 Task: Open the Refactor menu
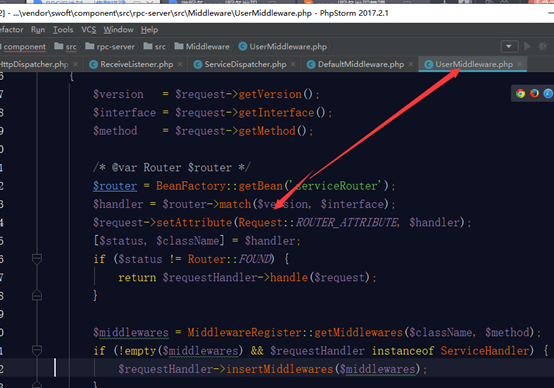click(x=11, y=30)
